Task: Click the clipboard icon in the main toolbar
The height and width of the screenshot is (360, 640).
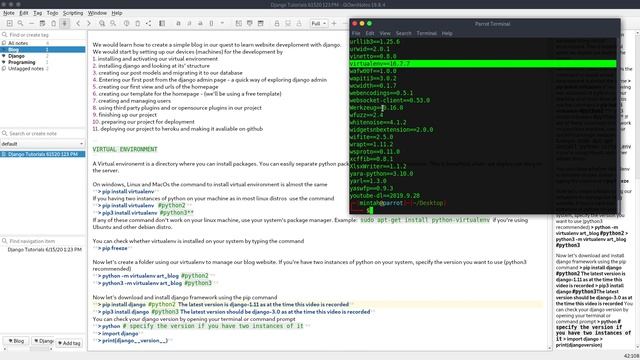Action: 53,24
